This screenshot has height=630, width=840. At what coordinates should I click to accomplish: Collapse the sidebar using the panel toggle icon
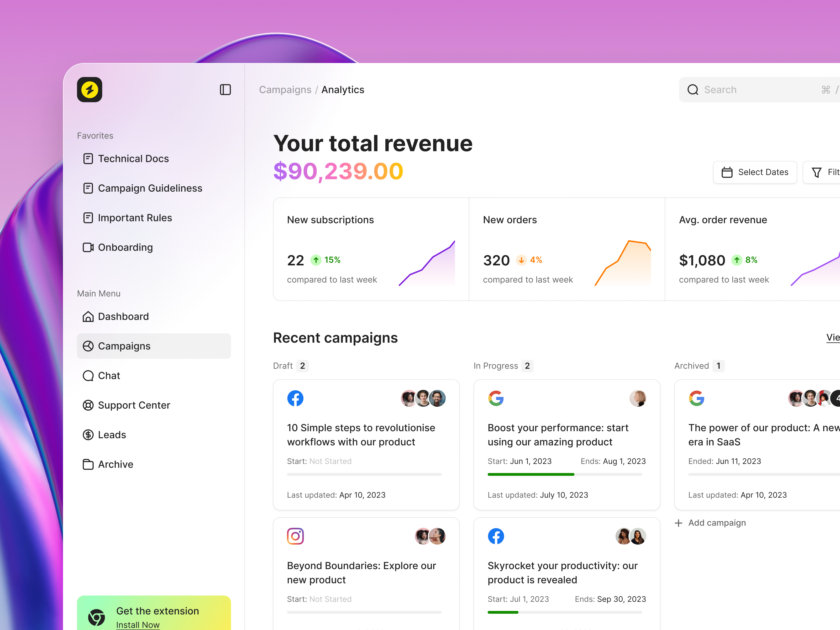[225, 90]
